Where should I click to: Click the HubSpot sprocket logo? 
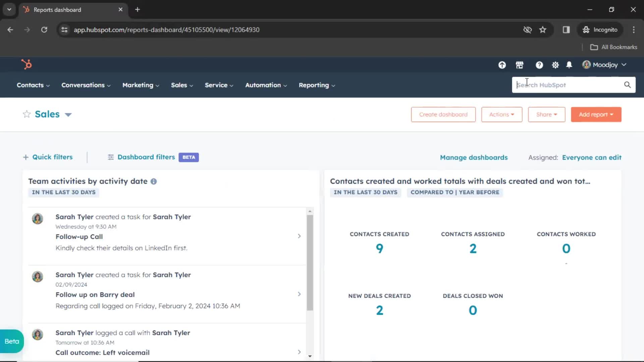coord(26,64)
